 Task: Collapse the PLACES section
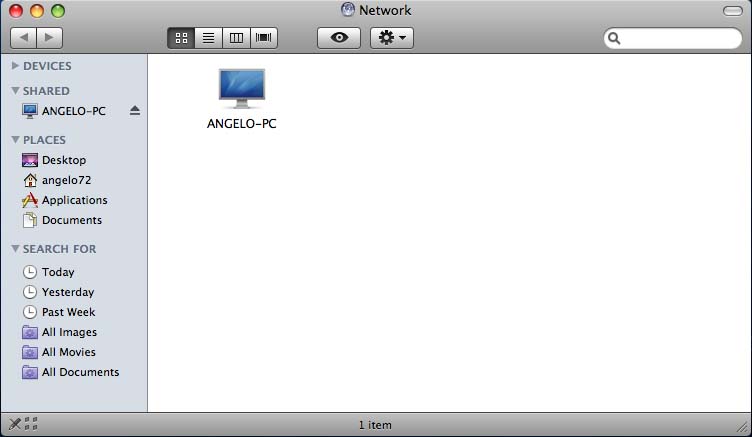[15, 140]
